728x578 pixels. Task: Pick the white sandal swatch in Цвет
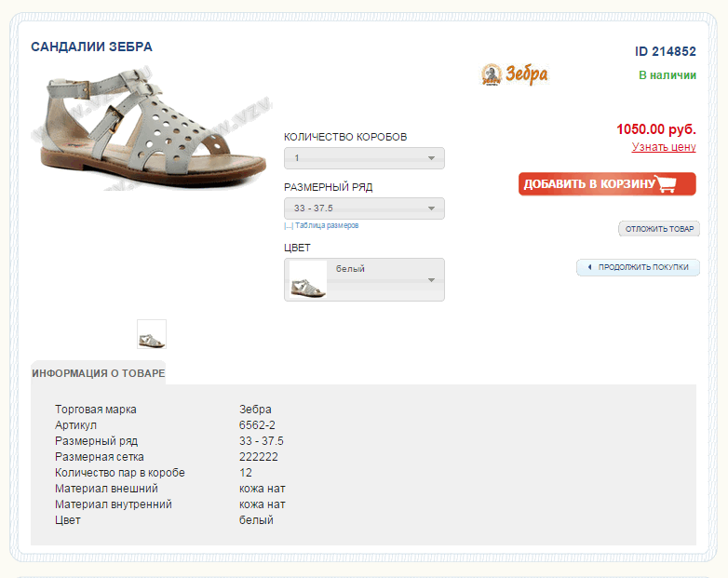308,279
